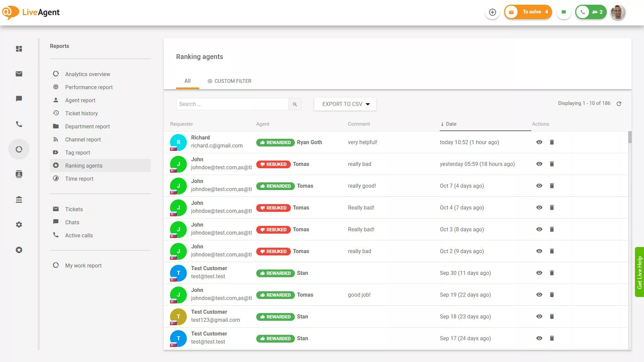644x362 pixels.
Task: View the Sep 30 Test Customer entry details
Action: click(x=539, y=273)
